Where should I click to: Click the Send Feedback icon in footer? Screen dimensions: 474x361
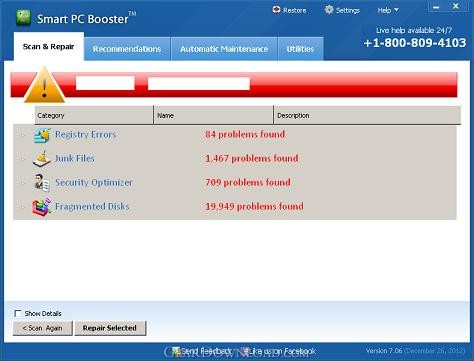click(x=176, y=351)
